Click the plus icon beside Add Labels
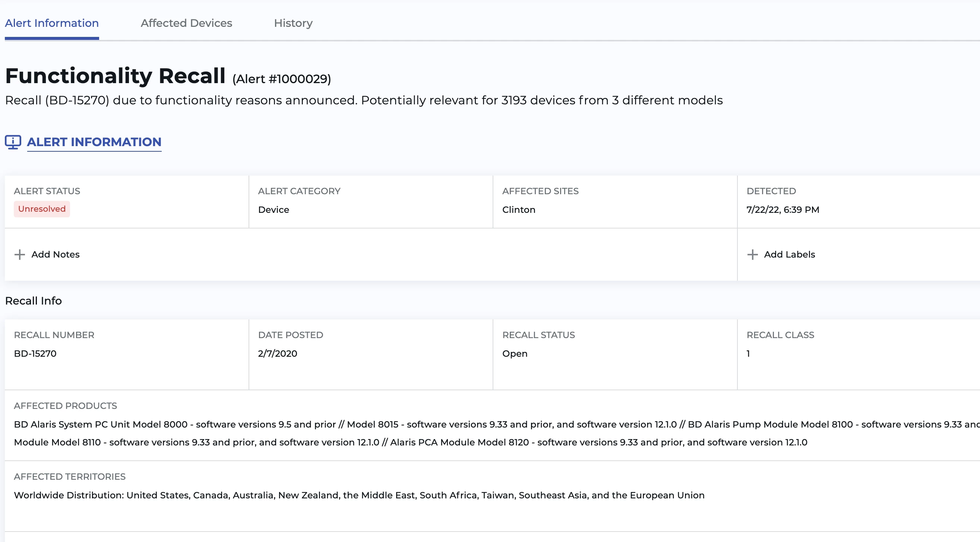 (x=752, y=255)
